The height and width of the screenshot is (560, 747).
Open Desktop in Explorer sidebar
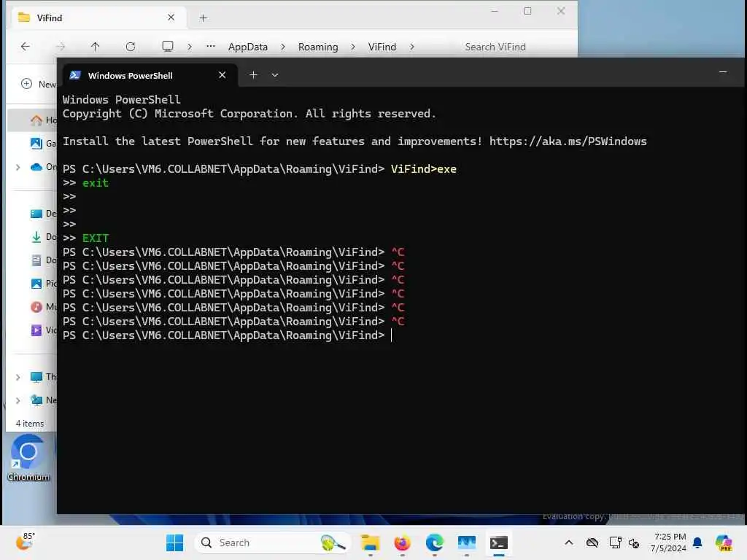click(43, 214)
